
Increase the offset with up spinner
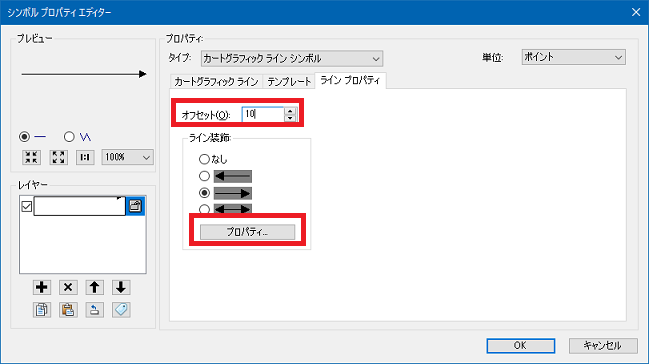point(290,111)
